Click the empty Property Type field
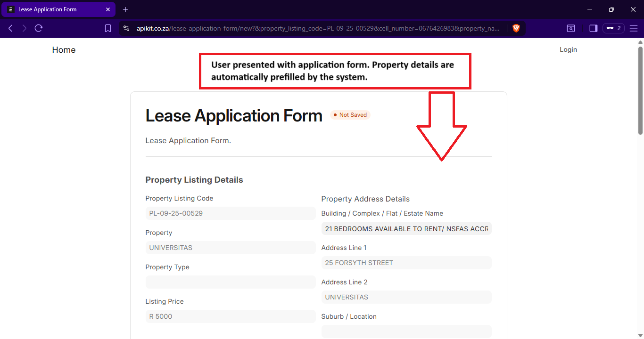 pyautogui.click(x=230, y=282)
